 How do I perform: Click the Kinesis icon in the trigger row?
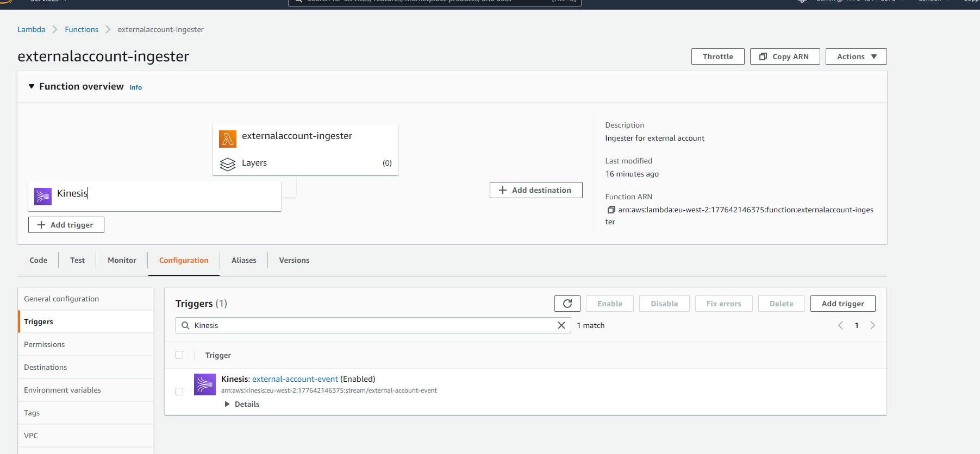tap(205, 384)
